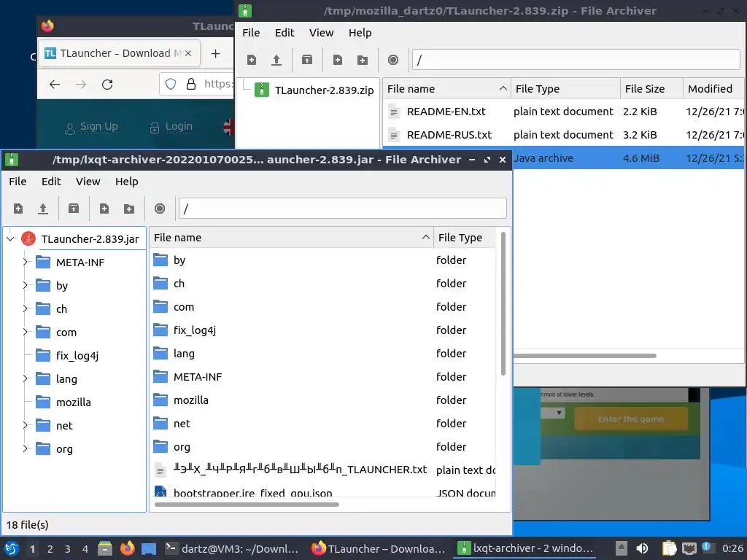Switch to virtual desktop 3
The image size is (747, 560).
click(68, 549)
